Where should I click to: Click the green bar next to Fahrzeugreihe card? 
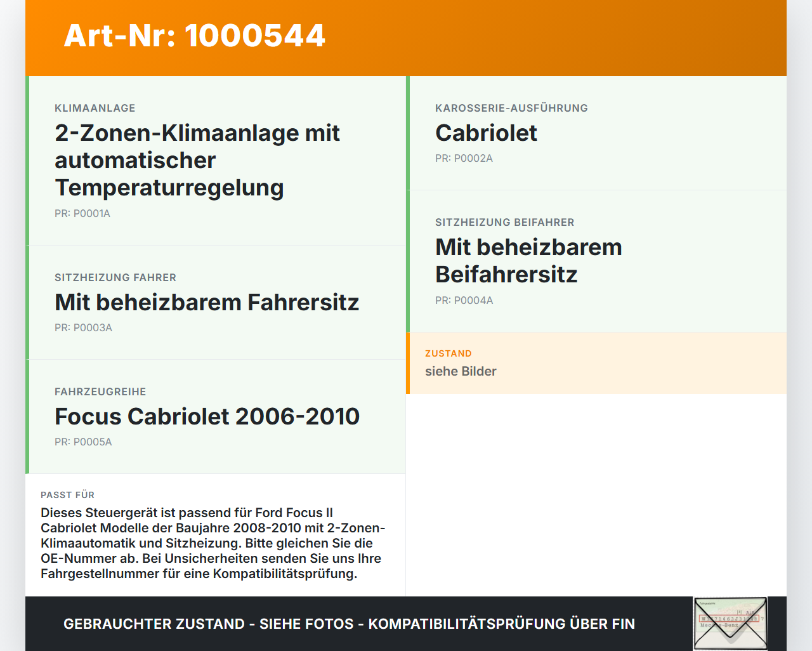pos(27,416)
